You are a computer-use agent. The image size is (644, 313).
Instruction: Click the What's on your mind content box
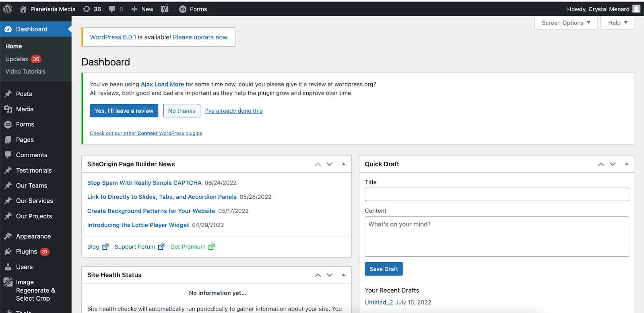[497, 237]
